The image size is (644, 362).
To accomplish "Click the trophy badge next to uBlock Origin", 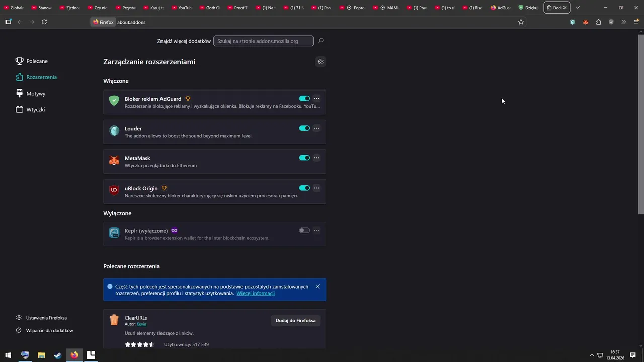I will (x=164, y=188).
